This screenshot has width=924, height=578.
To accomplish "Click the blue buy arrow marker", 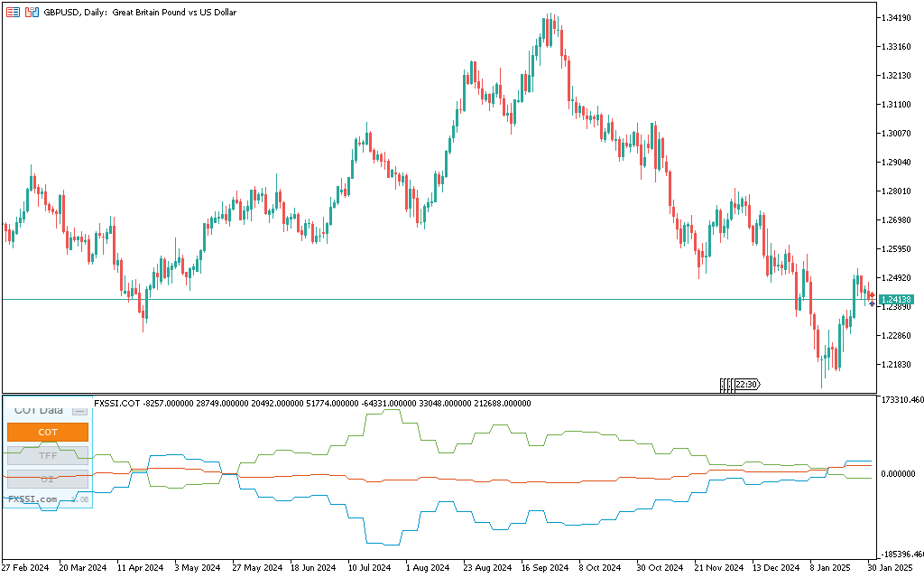I will pyautogui.click(x=871, y=303).
